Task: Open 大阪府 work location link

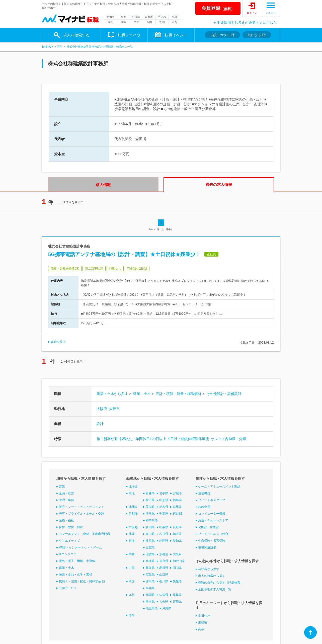Action: [102, 409]
